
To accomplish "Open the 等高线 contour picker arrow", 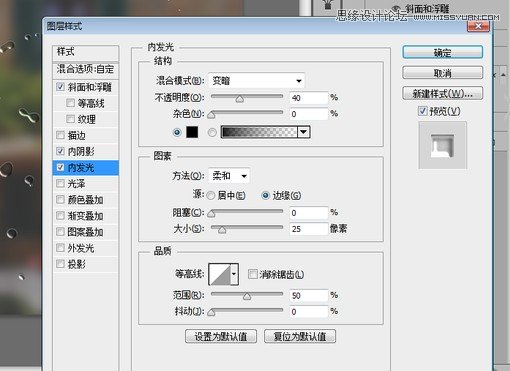I will click(234, 274).
